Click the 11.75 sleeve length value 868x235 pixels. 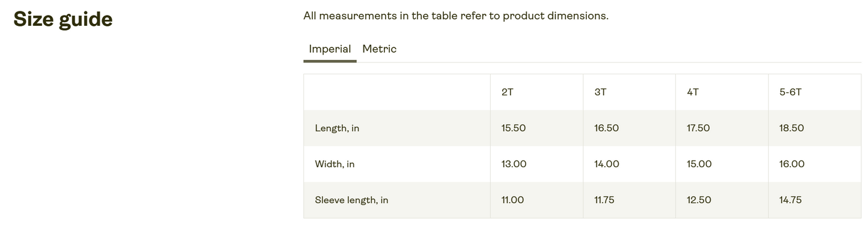coord(604,200)
